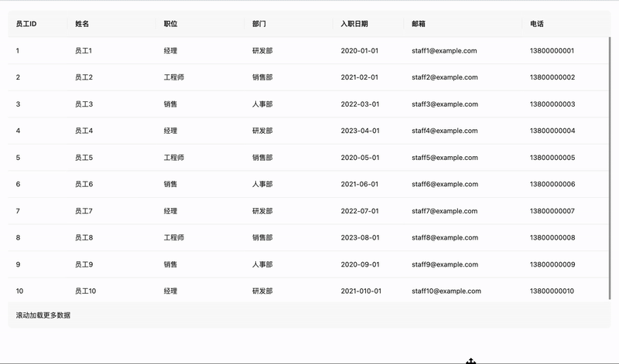Click 人事部 department in 员工9 row
Image resolution: width=619 pixels, height=364 pixels.
262,264
